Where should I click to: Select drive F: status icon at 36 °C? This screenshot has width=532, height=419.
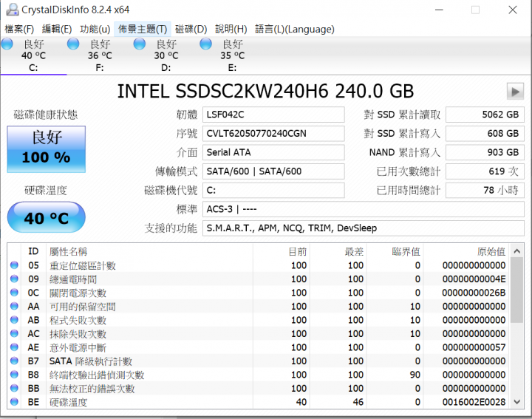click(73, 44)
